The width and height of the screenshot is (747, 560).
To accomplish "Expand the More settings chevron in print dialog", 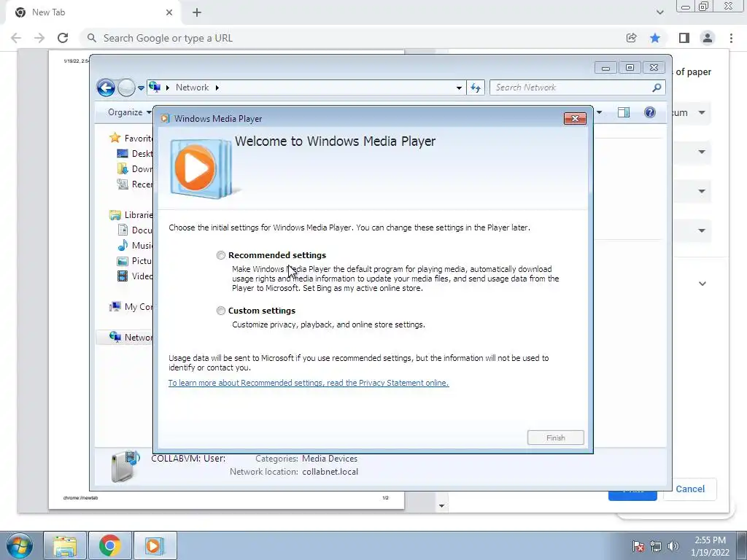I will point(703,284).
